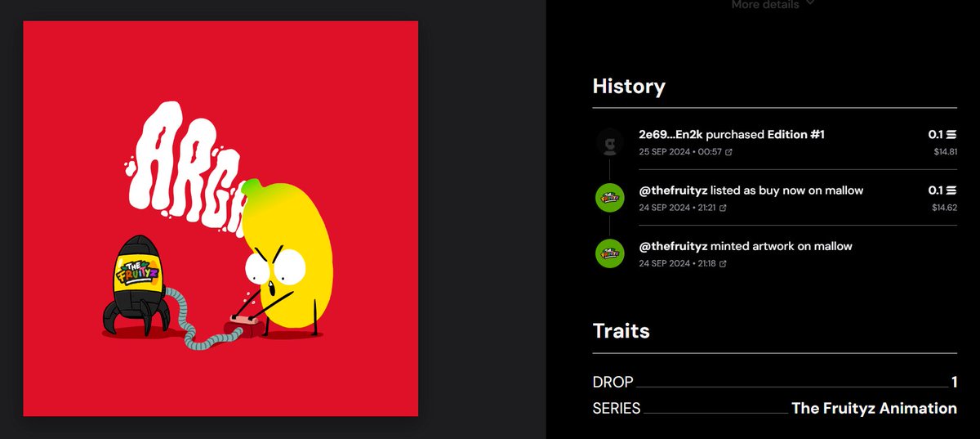Click the 2e69...En2k buyer avatar icon
The width and height of the screenshot is (980, 439).
click(x=611, y=143)
